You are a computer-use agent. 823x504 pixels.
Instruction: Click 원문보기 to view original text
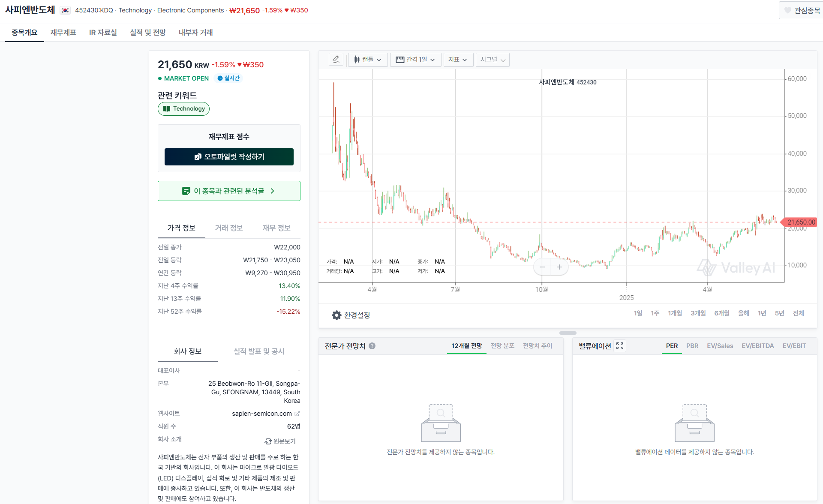click(280, 441)
